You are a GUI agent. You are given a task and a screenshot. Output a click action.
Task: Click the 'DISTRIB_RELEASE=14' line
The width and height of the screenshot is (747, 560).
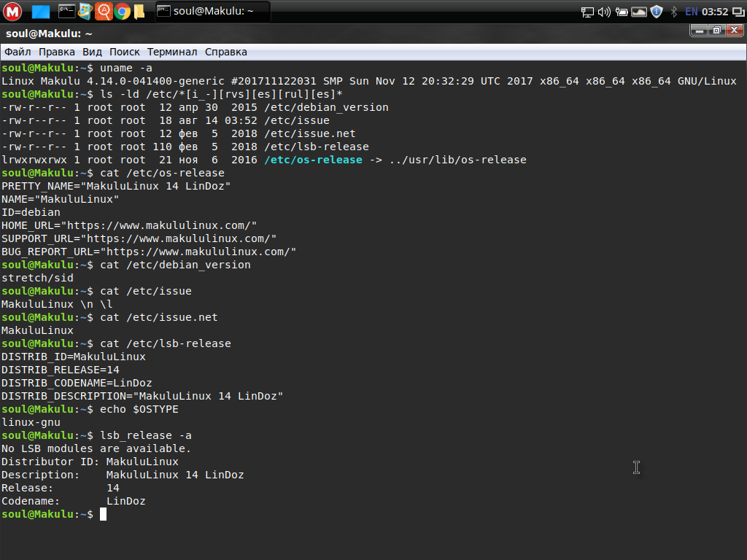[x=60, y=370]
